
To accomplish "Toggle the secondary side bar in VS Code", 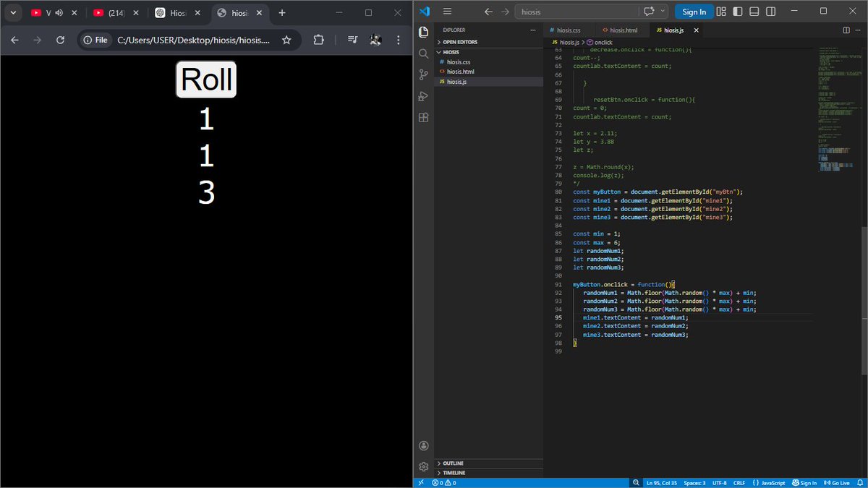I will pos(770,12).
